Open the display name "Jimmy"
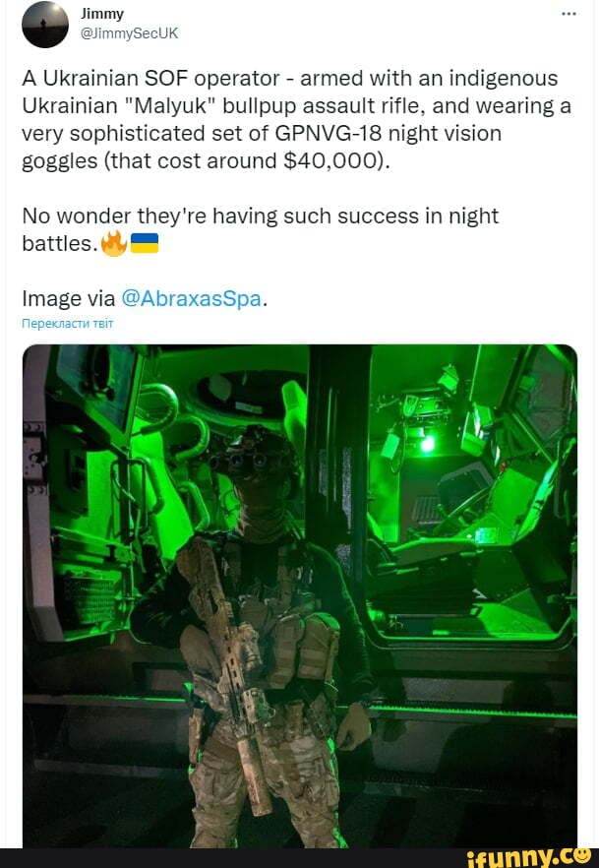The height and width of the screenshot is (868, 599). point(101,14)
